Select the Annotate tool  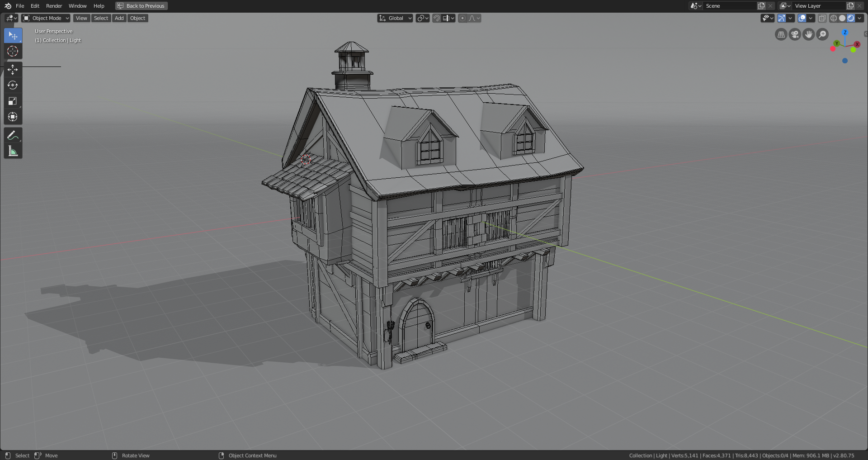13,134
